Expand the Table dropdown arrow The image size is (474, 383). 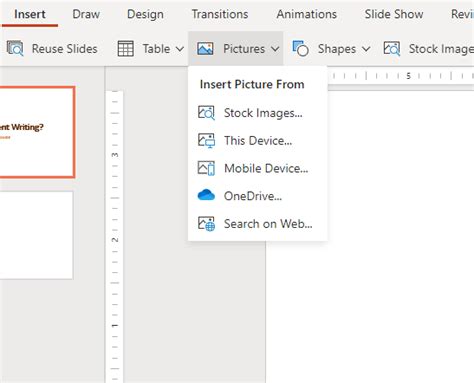coord(180,49)
